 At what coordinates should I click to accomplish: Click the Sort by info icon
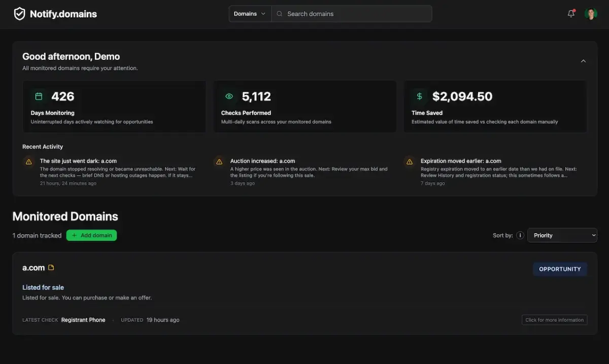point(520,235)
